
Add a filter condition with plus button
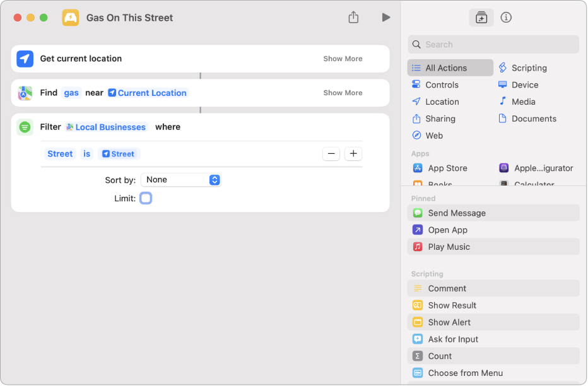click(x=353, y=154)
